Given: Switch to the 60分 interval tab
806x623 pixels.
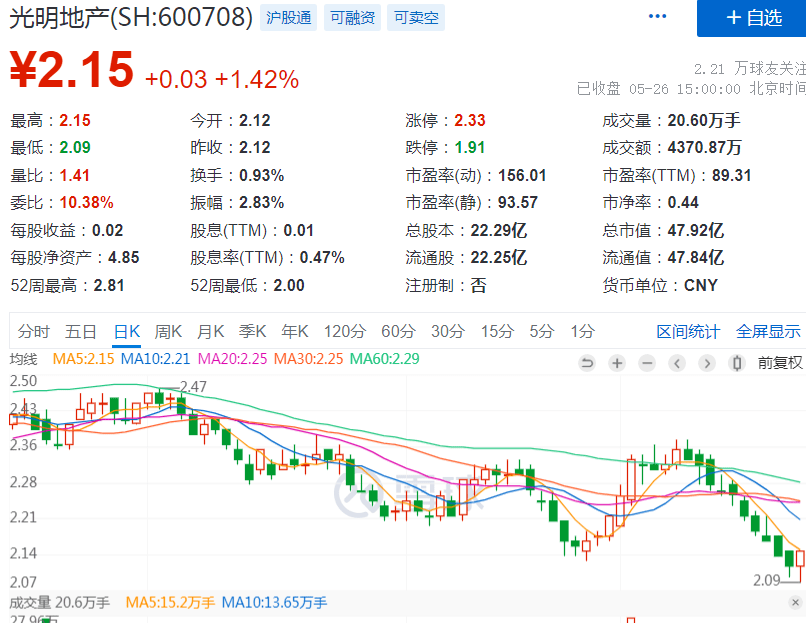Looking at the screenshot, I should [398, 332].
